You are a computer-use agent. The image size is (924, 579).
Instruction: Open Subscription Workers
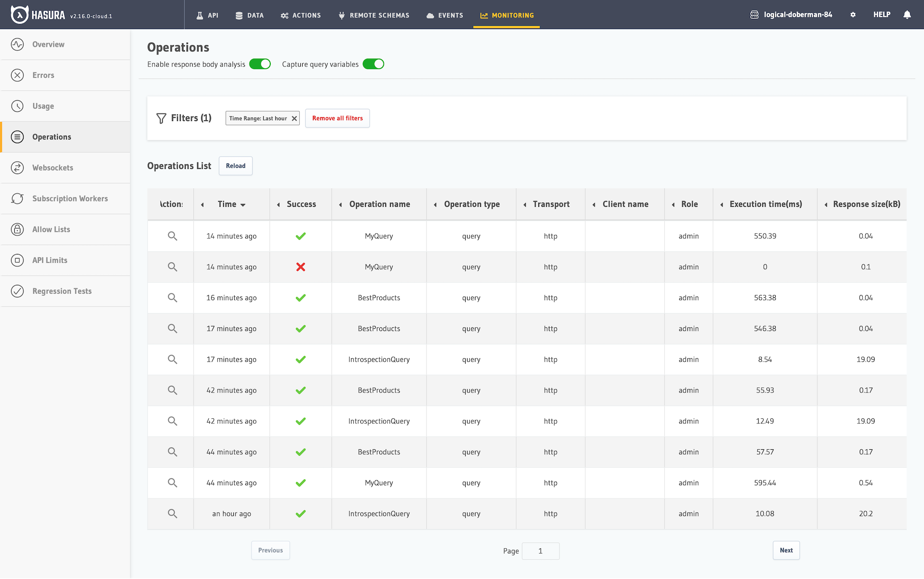click(70, 199)
